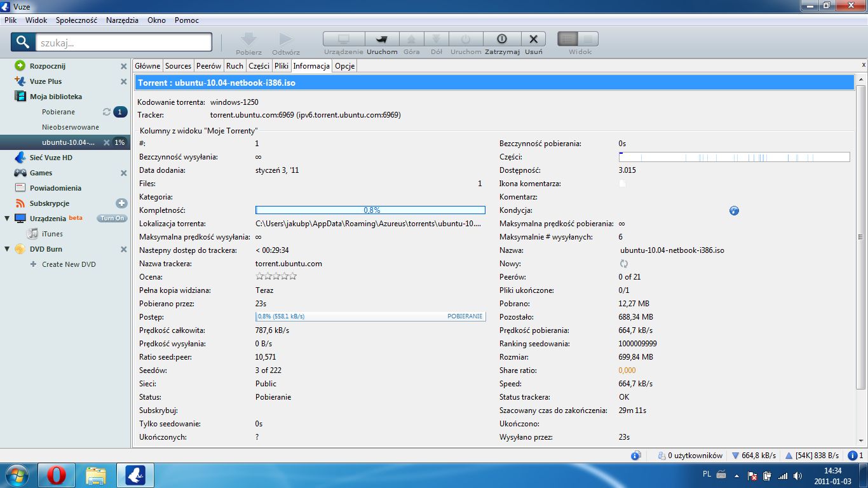Remove torrent with Usuń button

click(x=534, y=39)
